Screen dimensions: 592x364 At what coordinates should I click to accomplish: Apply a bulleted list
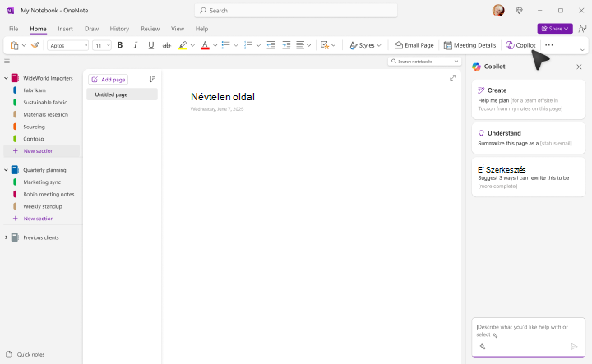(226, 45)
